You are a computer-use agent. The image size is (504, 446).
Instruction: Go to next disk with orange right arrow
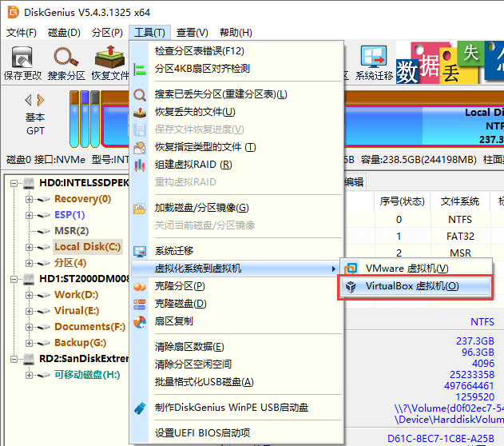click(41, 101)
